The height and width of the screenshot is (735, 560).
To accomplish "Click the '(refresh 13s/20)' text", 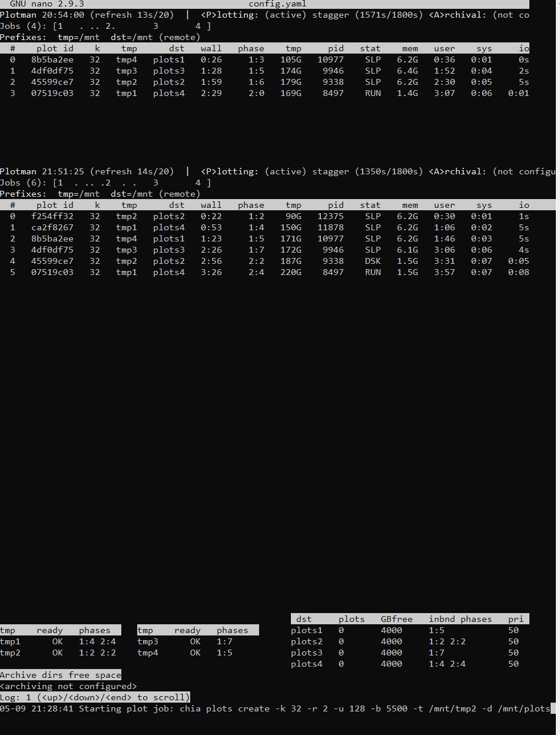I will (x=132, y=15).
